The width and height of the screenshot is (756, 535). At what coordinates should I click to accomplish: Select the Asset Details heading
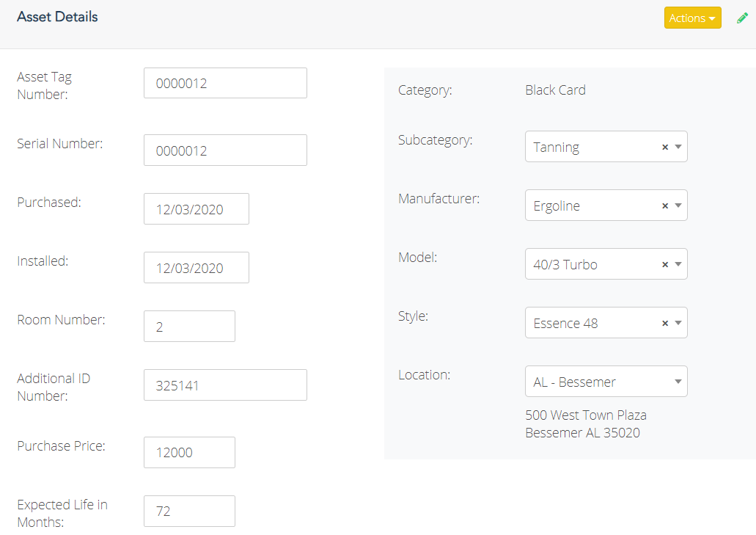click(x=57, y=17)
